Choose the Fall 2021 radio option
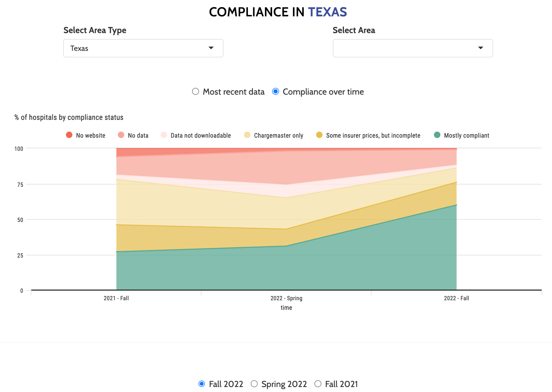This screenshot has height=392, width=552. pyautogui.click(x=318, y=384)
